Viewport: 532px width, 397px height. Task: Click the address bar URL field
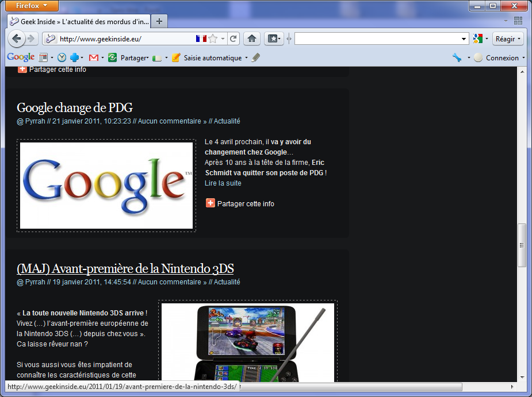(x=125, y=38)
